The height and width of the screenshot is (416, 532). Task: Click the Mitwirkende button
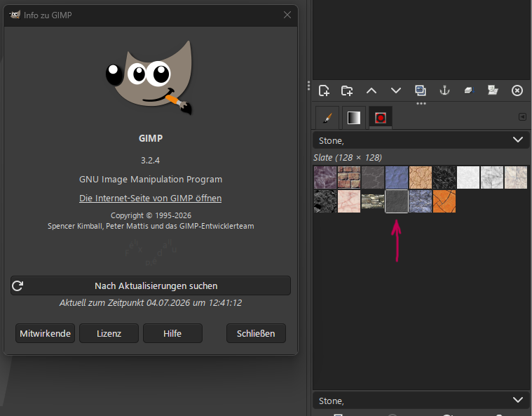coord(45,333)
